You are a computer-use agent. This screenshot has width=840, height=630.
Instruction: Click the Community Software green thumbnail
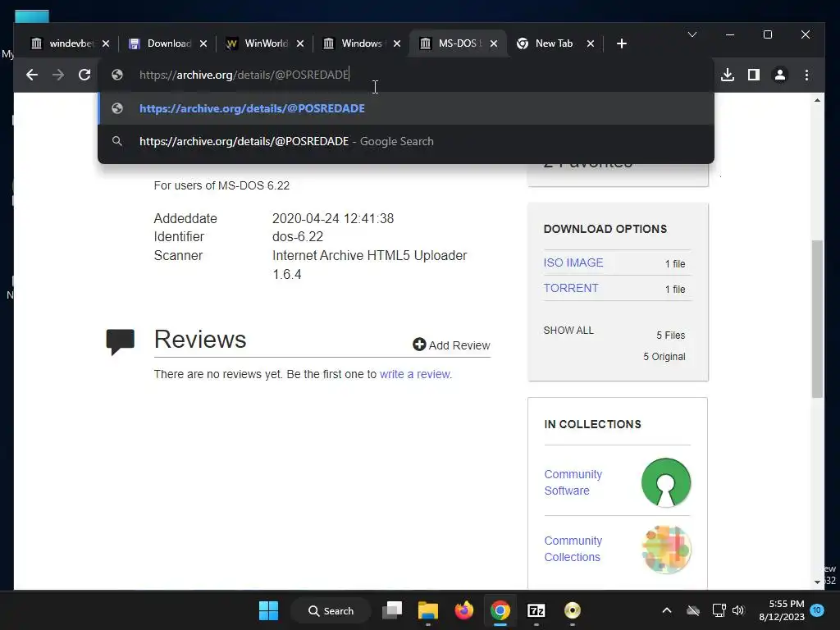pos(666,482)
